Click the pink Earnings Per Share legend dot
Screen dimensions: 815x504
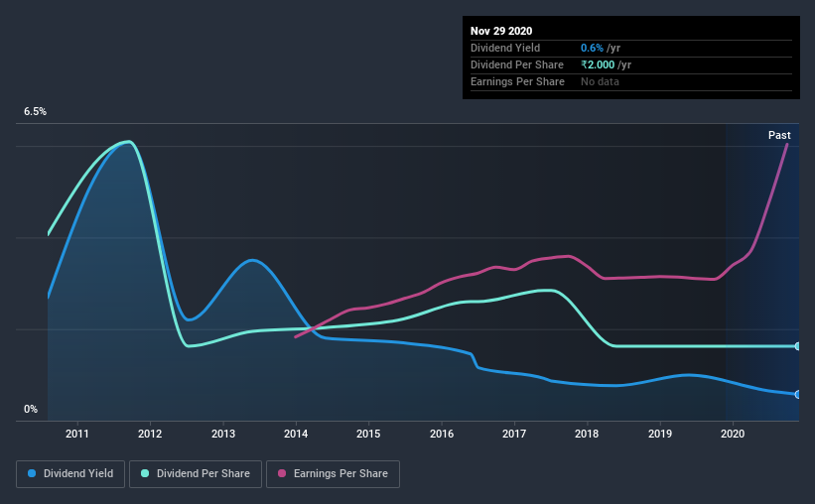point(282,473)
